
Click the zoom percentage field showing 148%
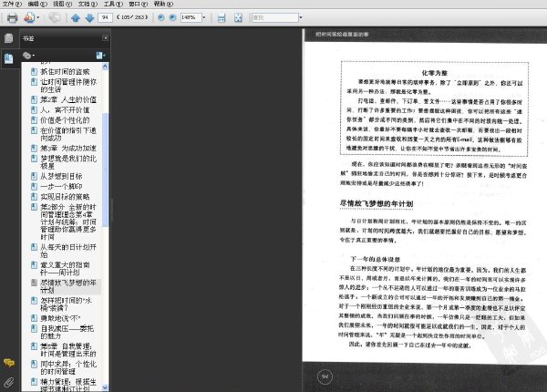click(x=191, y=17)
